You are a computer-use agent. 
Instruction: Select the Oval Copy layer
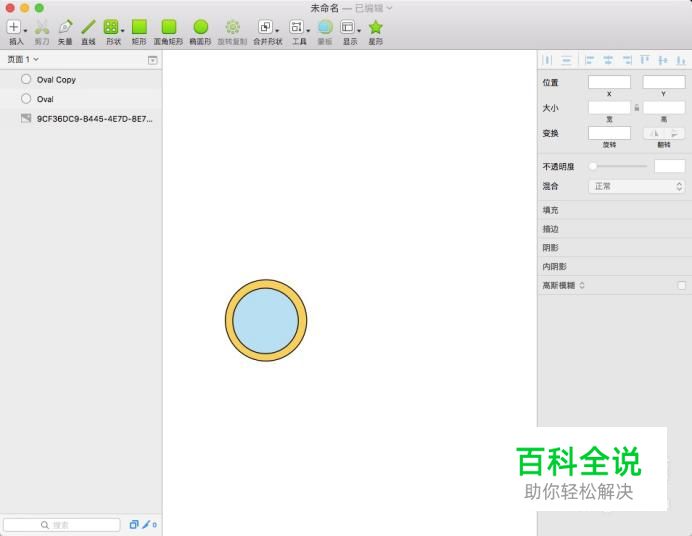tap(56, 80)
